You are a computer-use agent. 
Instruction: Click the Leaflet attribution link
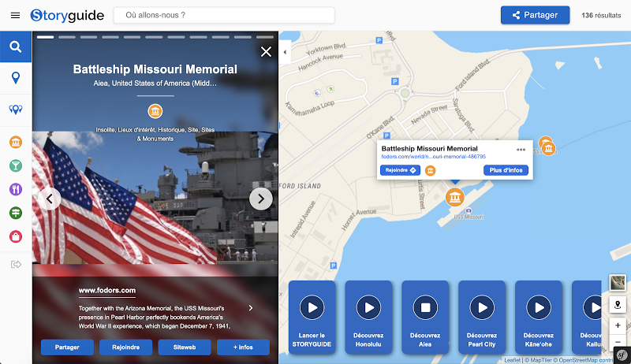point(512,360)
